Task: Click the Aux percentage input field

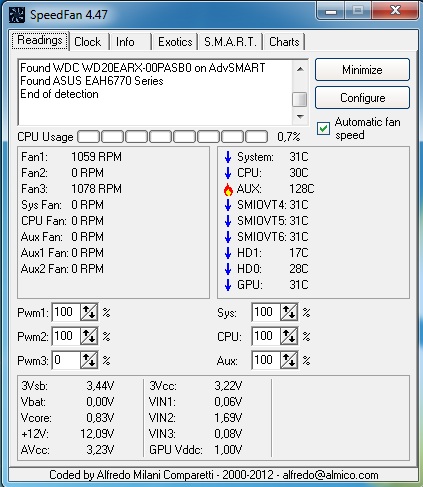Action: coord(266,360)
